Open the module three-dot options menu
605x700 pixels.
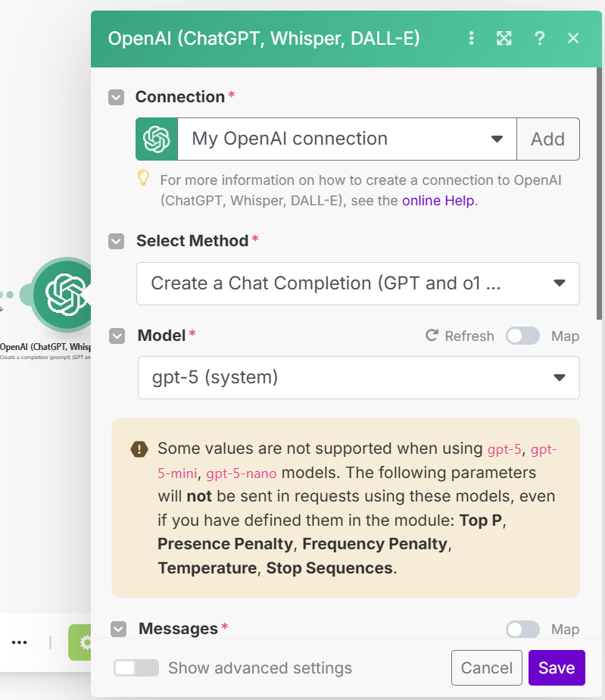[472, 38]
